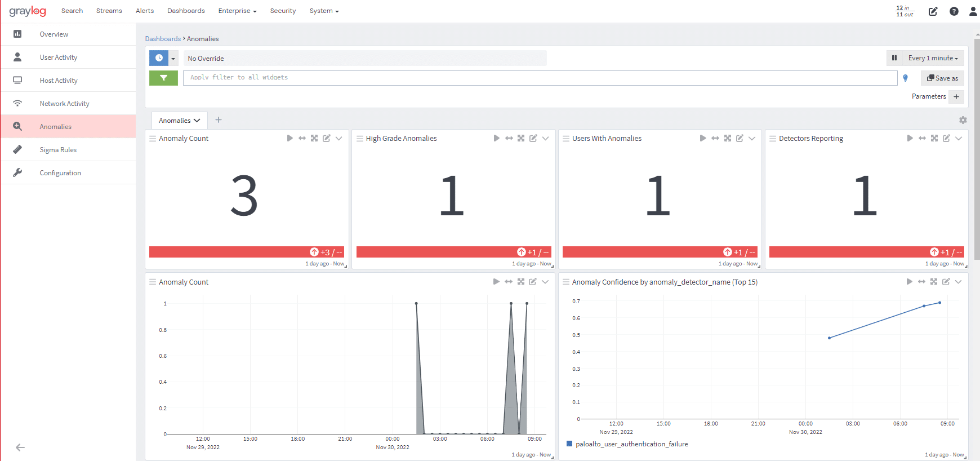The image size is (980, 461).
Task: Maximize the High Grade Anomalies widget
Action: 521,138
